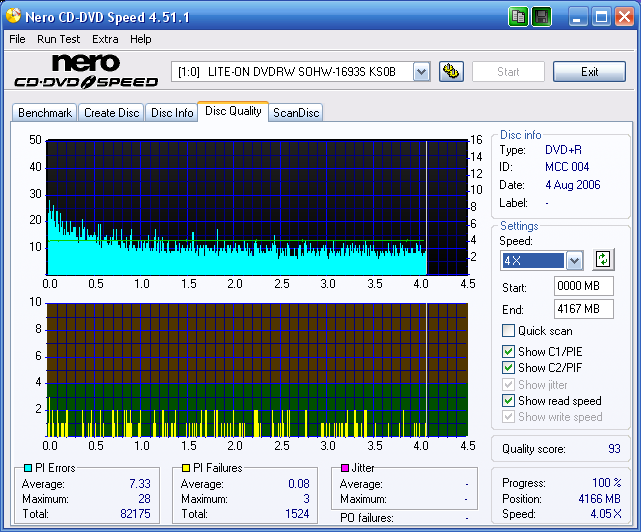Click the cyan PI Errors color swatch
Screen dimensions: 641x532
[x=28, y=468]
